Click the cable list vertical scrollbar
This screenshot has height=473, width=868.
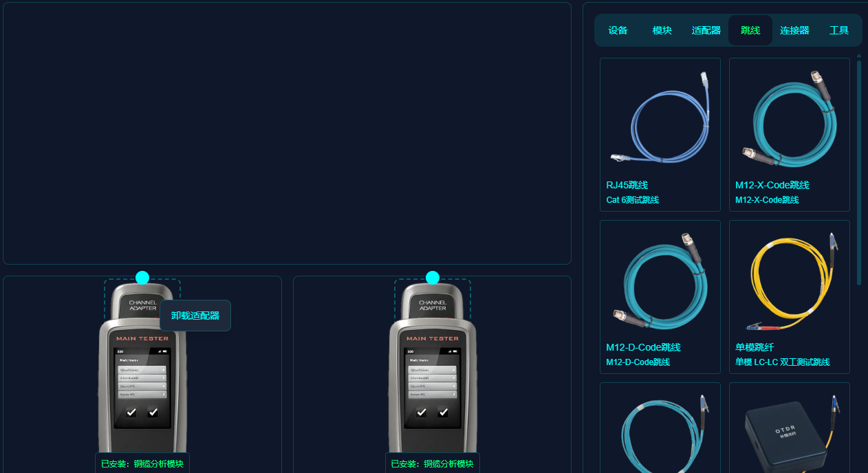pyautogui.click(x=858, y=172)
